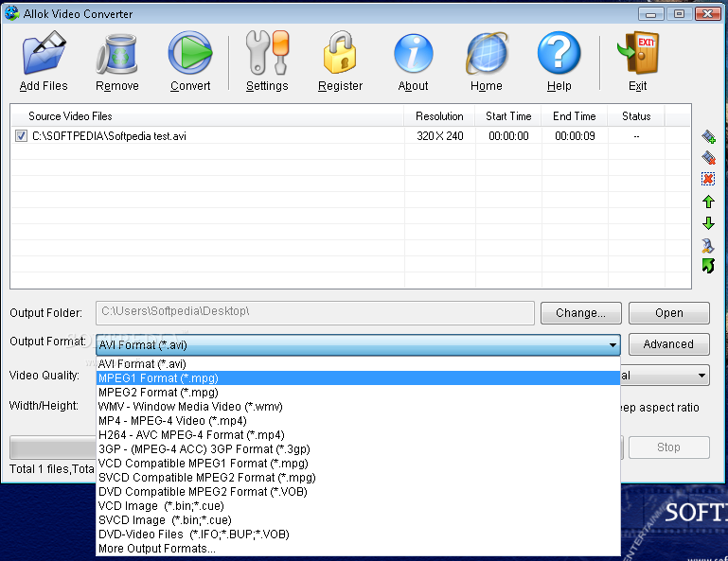Open the Advanced format settings button
This screenshot has width=728, height=561.
pos(669,344)
